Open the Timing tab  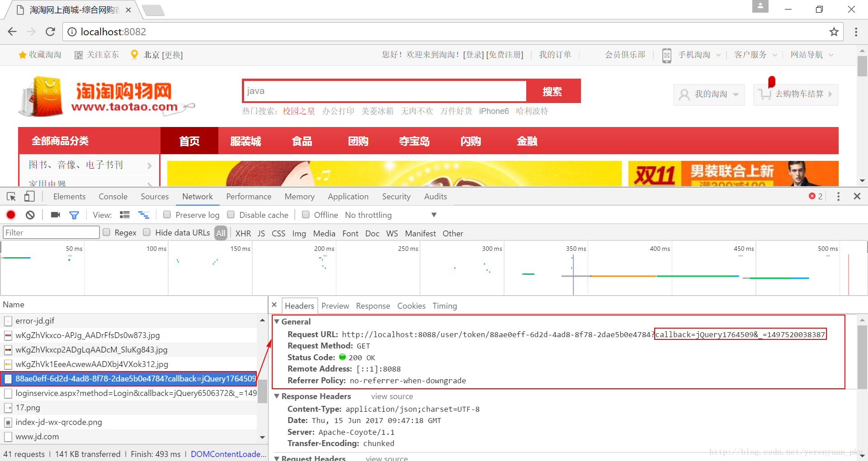445,306
